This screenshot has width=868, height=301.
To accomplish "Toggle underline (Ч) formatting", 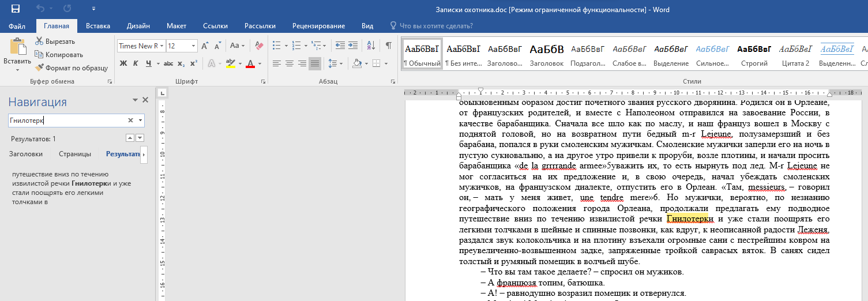I will click(148, 63).
